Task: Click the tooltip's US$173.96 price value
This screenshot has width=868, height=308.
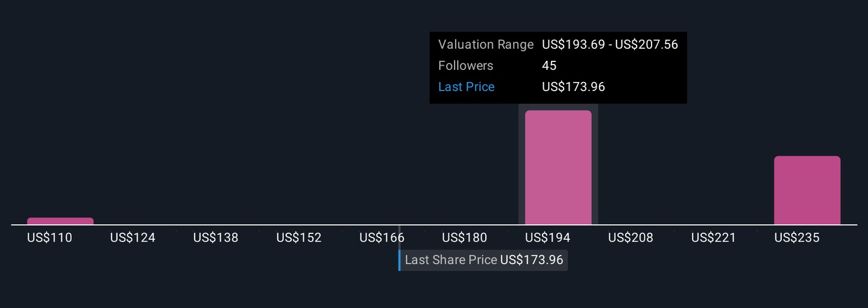Action: (573, 87)
